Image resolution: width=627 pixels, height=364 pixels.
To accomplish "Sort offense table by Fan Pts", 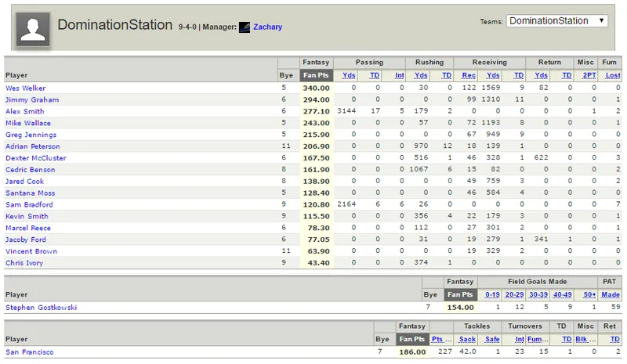I will pyautogui.click(x=316, y=75).
